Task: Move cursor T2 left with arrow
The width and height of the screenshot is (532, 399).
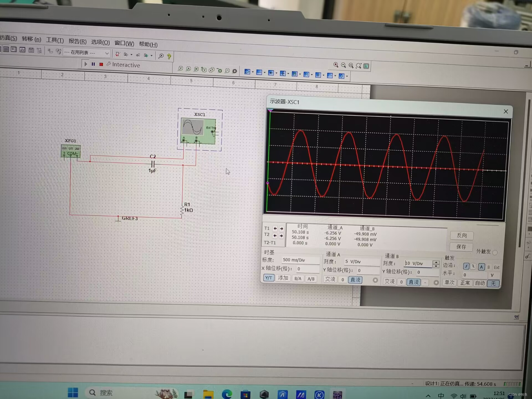Action: pyautogui.click(x=275, y=236)
